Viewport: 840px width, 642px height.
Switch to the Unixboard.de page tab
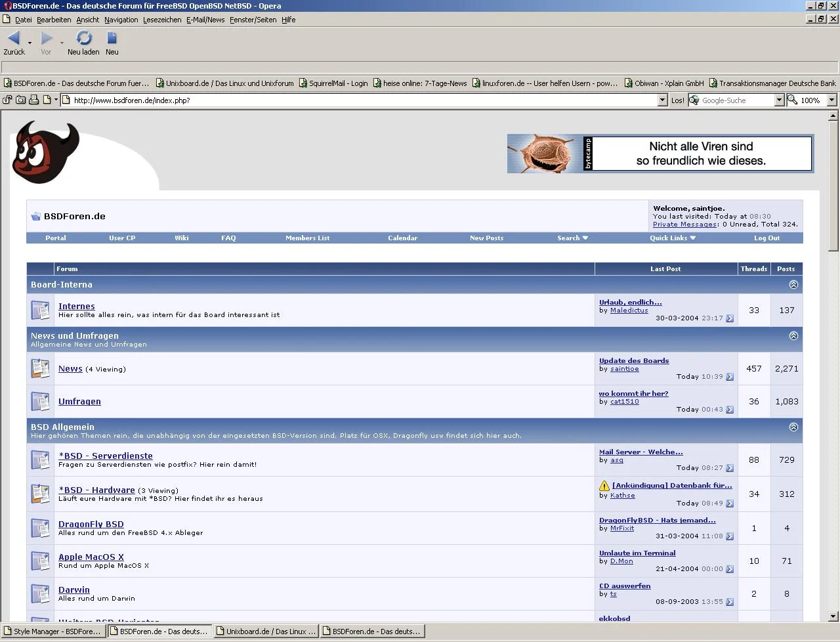(x=266, y=631)
